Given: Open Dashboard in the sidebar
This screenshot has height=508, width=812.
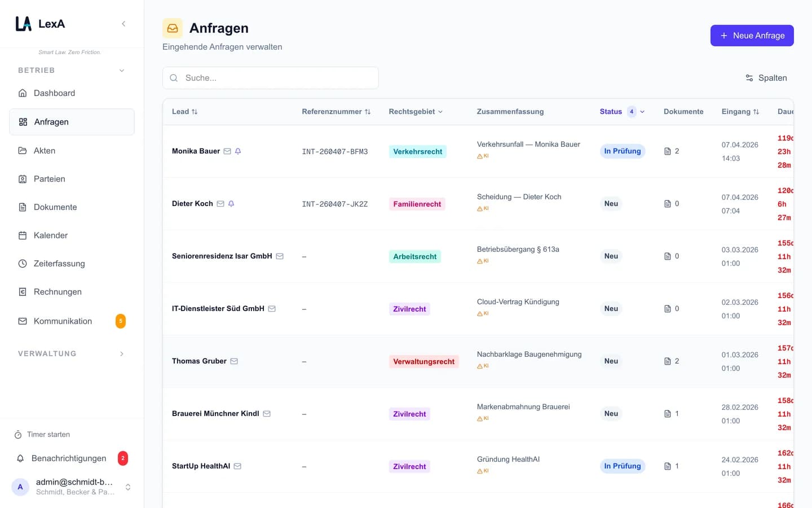Looking at the screenshot, I should (72, 93).
